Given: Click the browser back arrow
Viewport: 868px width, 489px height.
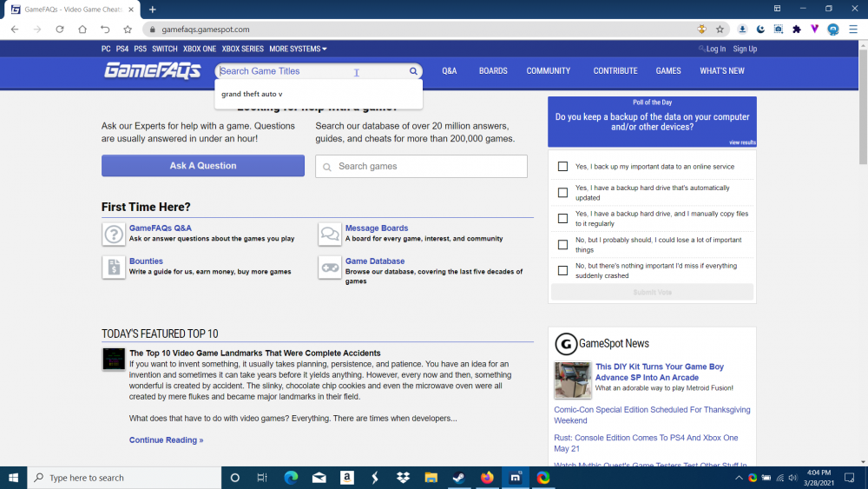Looking at the screenshot, I should point(15,30).
